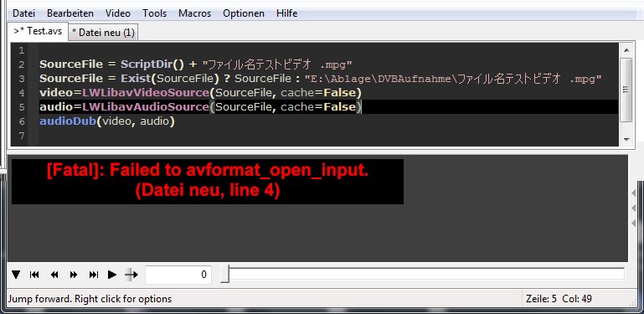The height and width of the screenshot is (314, 644).
Task: Click the editor scrollbar up arrow
Action: (626, 50)
